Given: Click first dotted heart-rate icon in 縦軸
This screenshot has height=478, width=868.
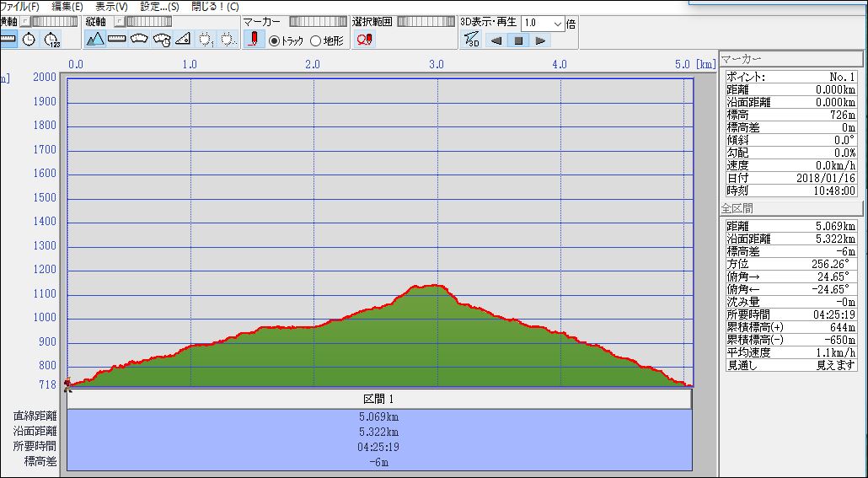Looking at the screenshot, I should click(x=206, y=39).
